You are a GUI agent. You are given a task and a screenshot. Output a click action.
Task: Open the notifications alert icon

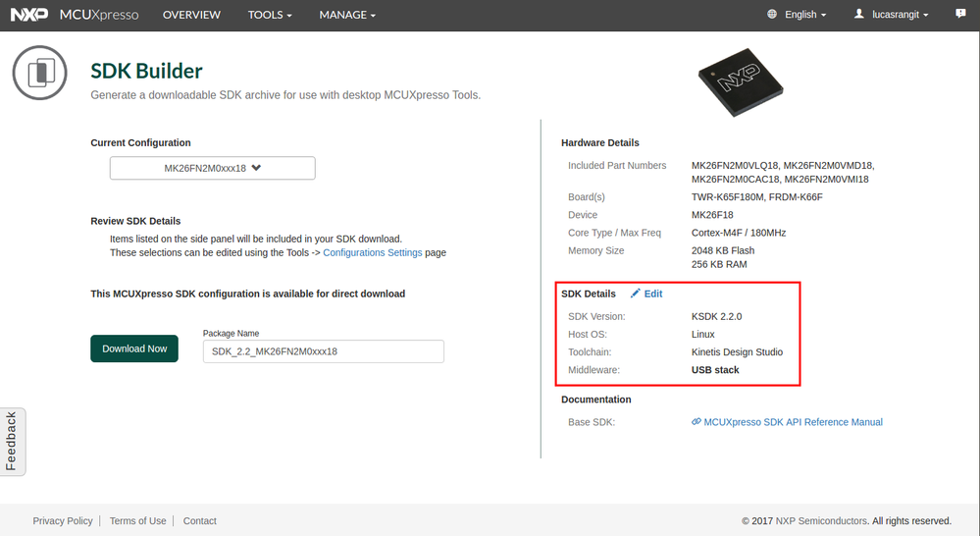pyautogui.click(x=959, y=14)
